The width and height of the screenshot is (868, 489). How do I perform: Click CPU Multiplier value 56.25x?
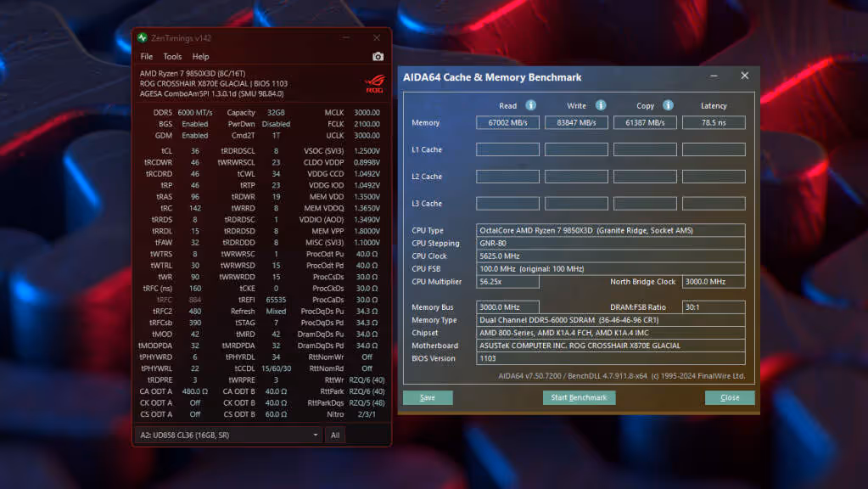pyautogui.click(x=507, y=281)
